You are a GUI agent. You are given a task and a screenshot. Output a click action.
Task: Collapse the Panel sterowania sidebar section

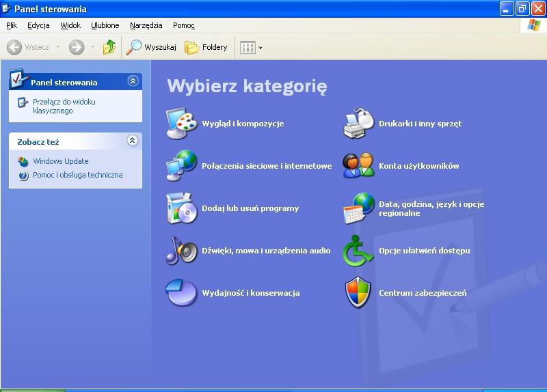click(133, 81)
